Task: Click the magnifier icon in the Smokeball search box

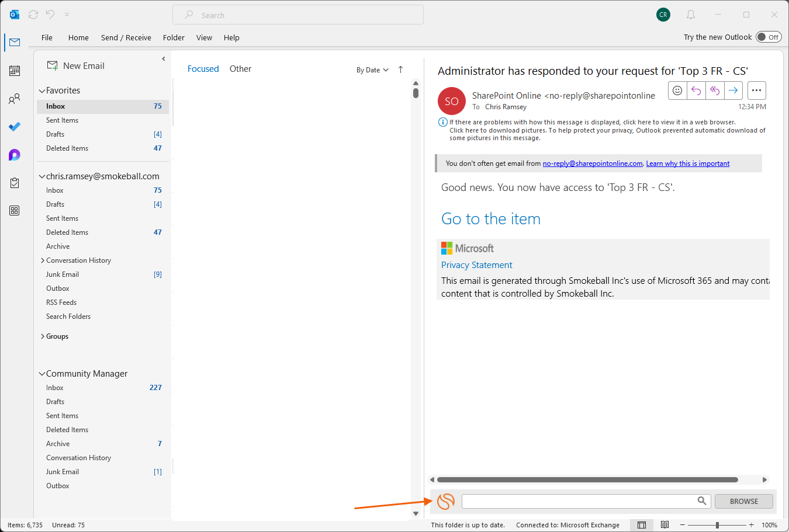Action: [702, 500]
